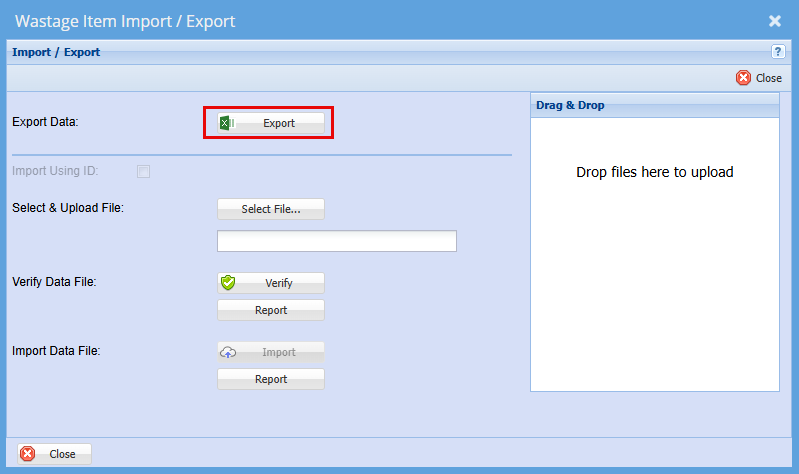Click the Import / Export panel title
Image resolution: width=799 pixels, height=474 pixels.
click(56, 52)
